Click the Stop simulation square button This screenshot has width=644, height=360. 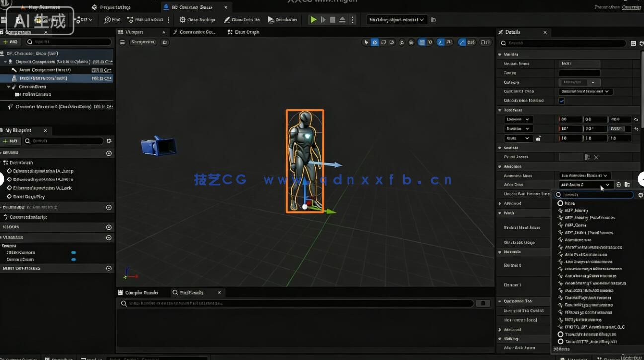[x=333, y=20]
